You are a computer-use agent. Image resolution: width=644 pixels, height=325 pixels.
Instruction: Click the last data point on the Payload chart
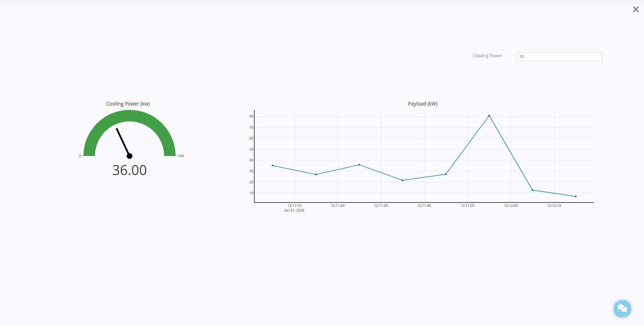[575, 196]
